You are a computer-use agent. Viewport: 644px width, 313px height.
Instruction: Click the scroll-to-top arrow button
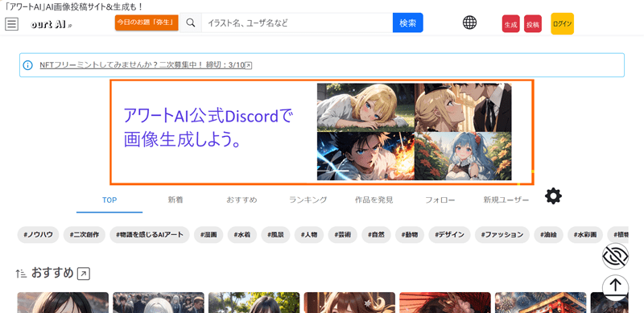[615, 287]
